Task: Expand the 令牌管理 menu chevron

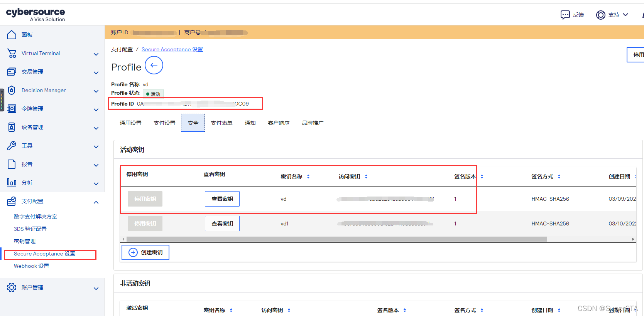Action: click(96, 110)
